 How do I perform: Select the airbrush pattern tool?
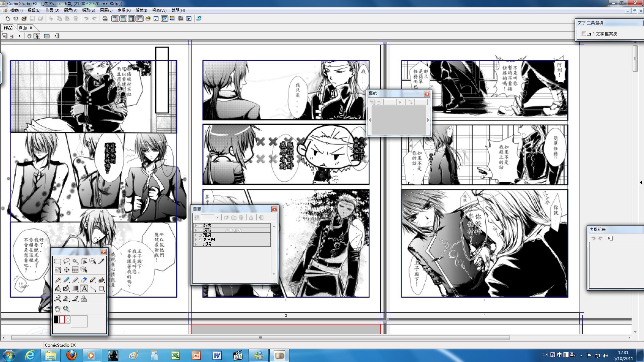[101, 280]
